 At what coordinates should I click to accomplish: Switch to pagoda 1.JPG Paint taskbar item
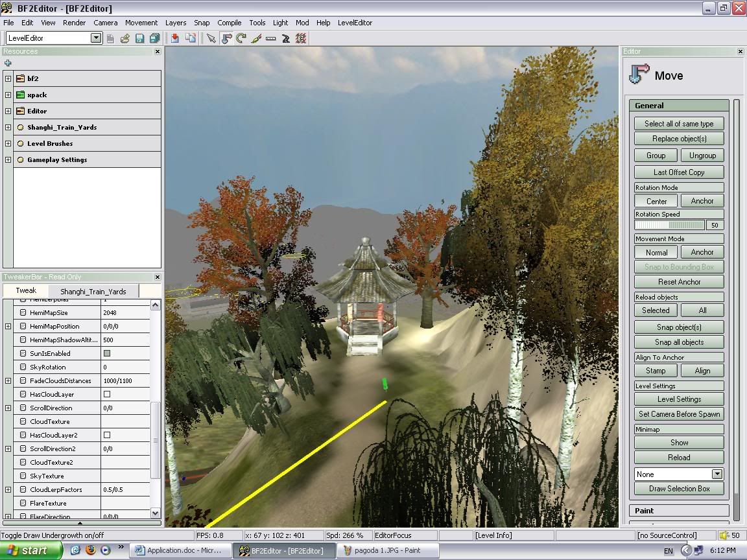[388, 550]
